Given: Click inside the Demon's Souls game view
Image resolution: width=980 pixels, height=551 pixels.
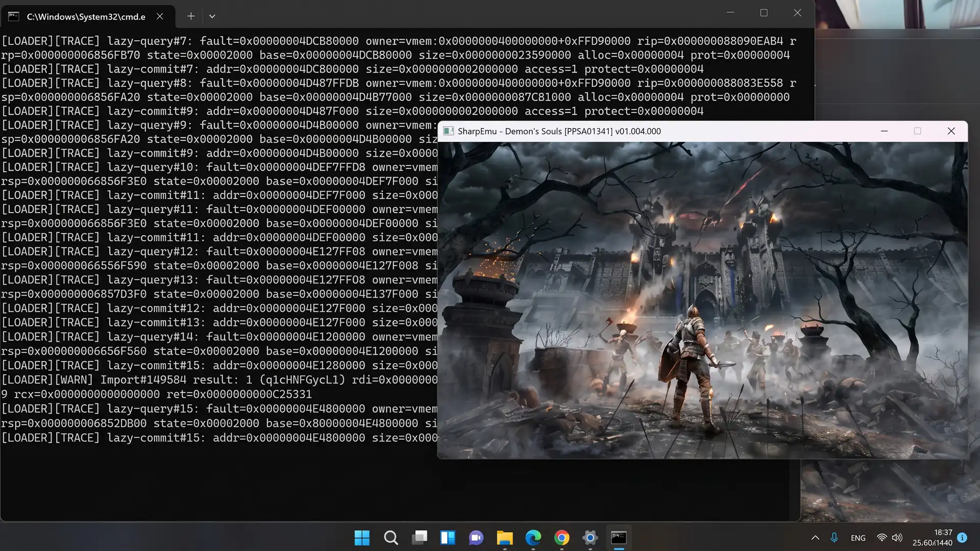Looking at the screenshot, I should (702, 300).
